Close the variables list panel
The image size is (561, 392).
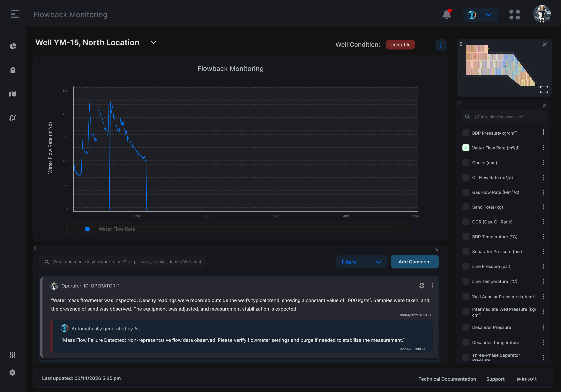[544, 106]
